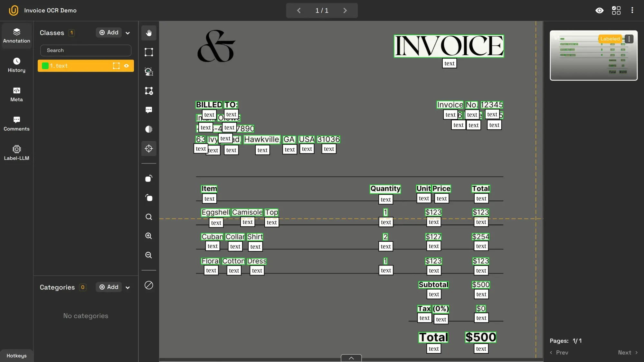The height and width of the screenshot is (362, 644).
Task: Activate the crosshair guide tool
Action: 149,149
